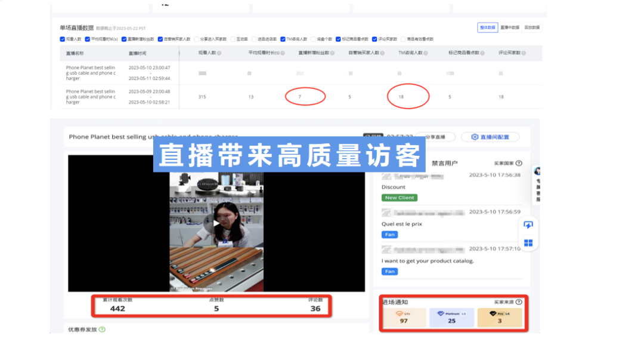
Task: Click the gear icon in 直播间配置
Action: click(x=475, y=137)
